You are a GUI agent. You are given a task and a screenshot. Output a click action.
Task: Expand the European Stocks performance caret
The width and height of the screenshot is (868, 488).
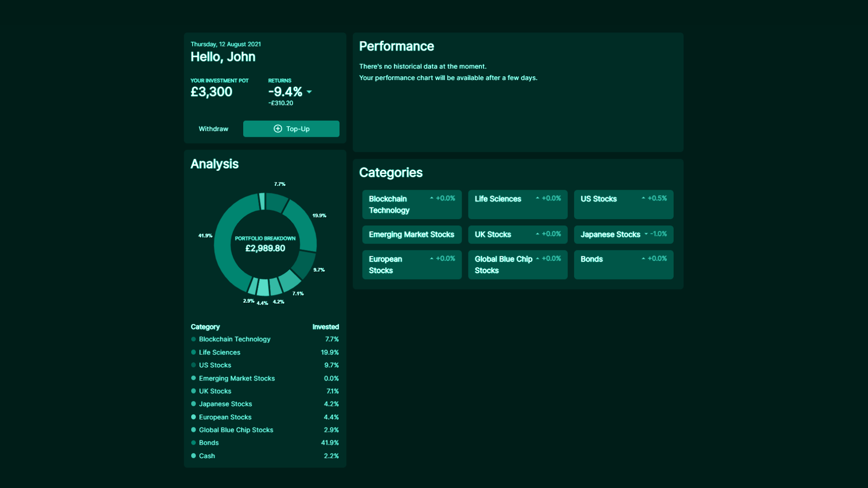coord(432,258)
